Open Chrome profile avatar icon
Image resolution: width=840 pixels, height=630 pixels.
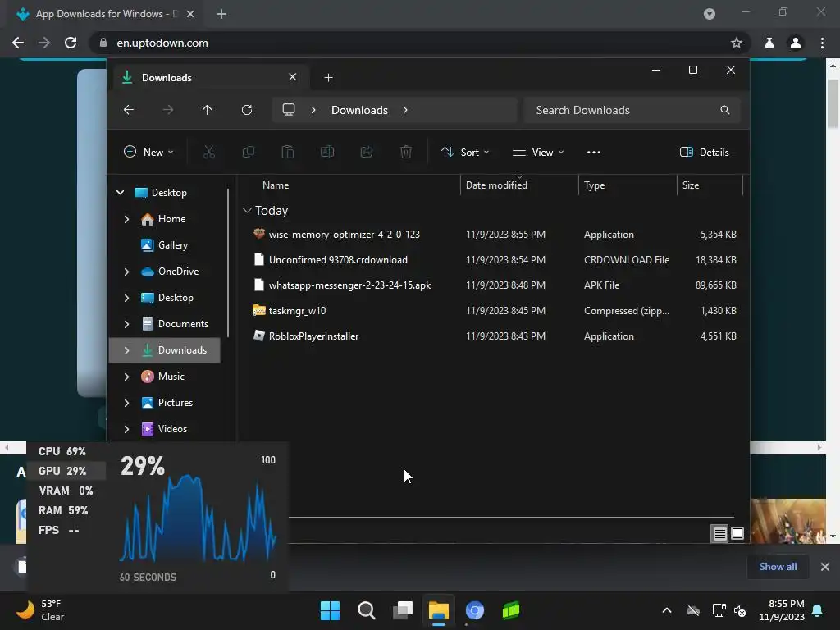pos(796,43)
